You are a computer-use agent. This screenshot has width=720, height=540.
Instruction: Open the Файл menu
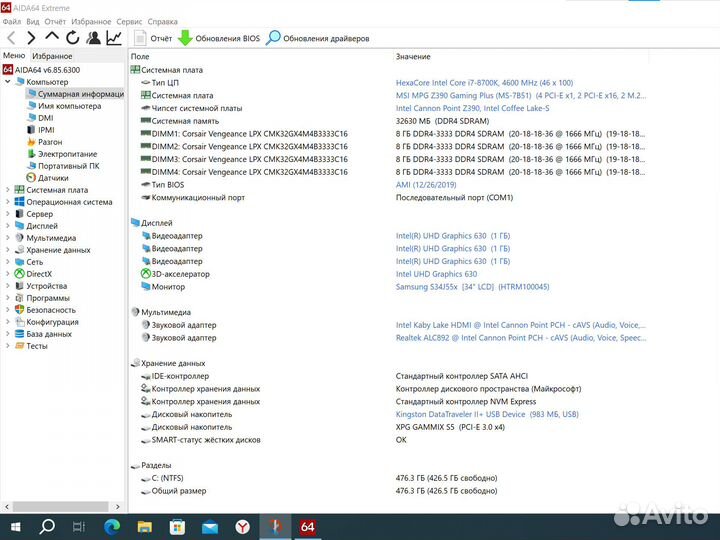11,22
